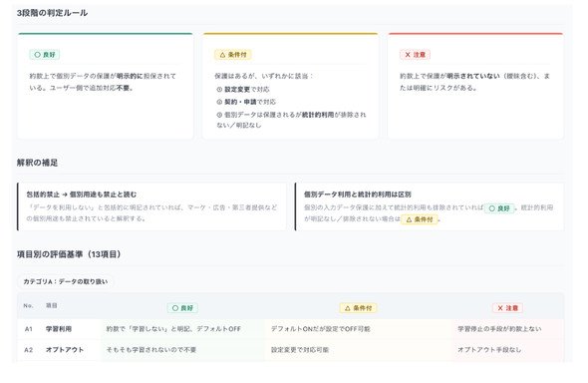
Task: Select the カテゴリA：データの取り扱い pill
Action: point(65,281)
